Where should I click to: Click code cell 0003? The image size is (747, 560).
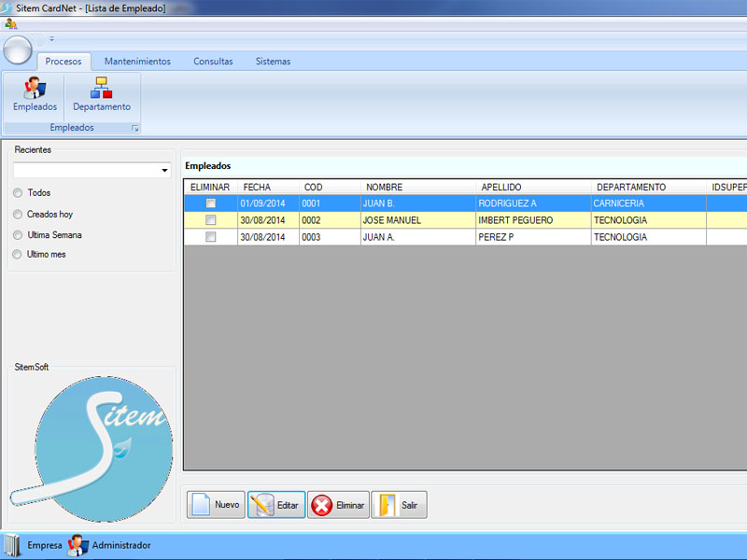click(x=330, y=237)
